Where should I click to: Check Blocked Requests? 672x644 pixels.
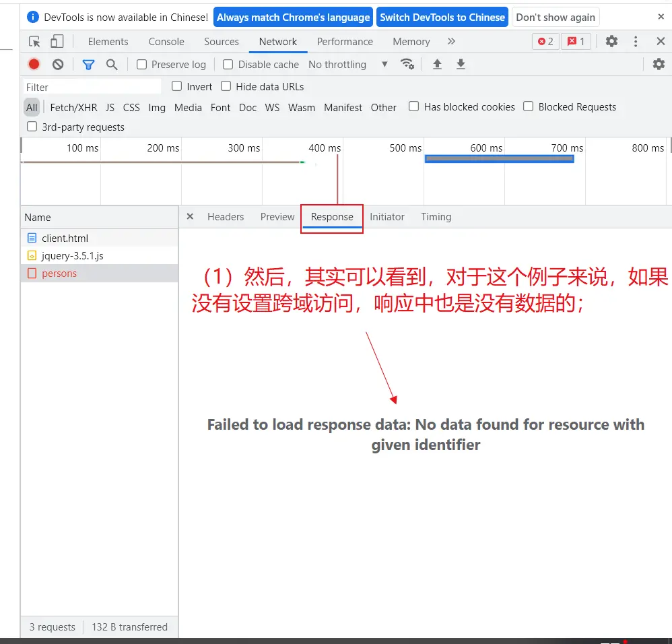coord(529,106)
